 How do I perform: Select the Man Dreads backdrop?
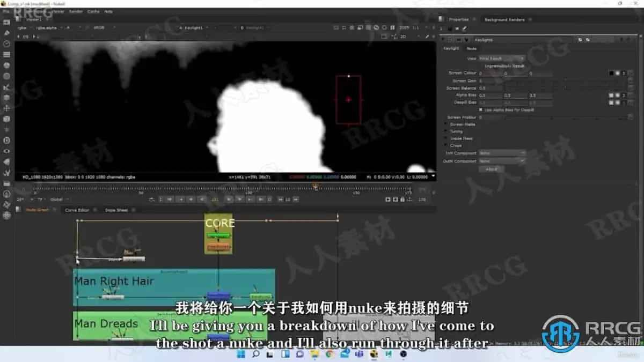pos(170,326)
